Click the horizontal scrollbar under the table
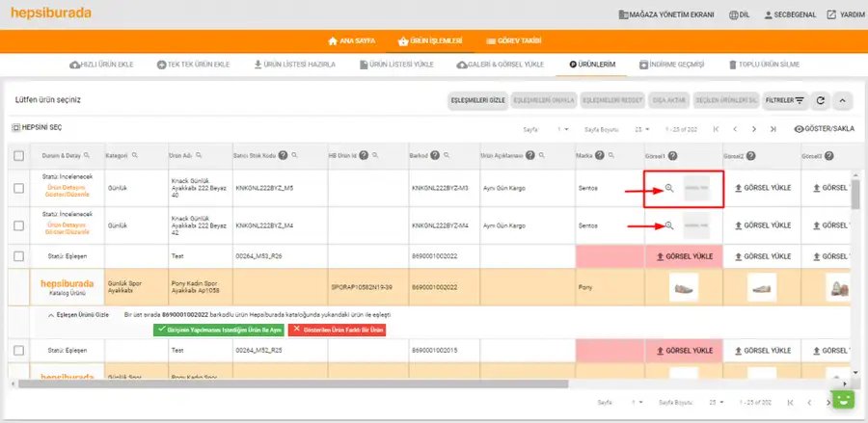This screenshot has width=868, height=423. coord(293,383)
